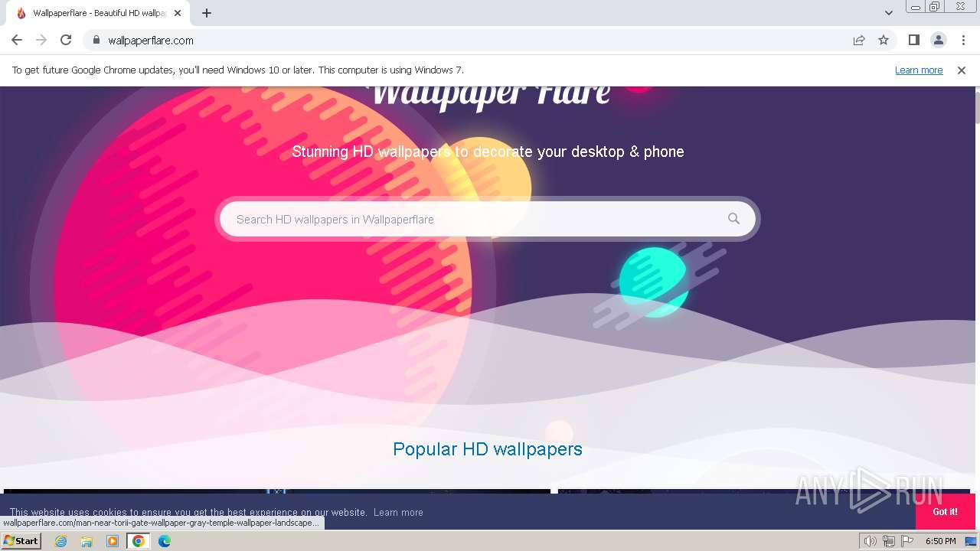Open the Learn more link in the Chrome update bar
The height and width of the screenshot is (551, 980).
919,70
